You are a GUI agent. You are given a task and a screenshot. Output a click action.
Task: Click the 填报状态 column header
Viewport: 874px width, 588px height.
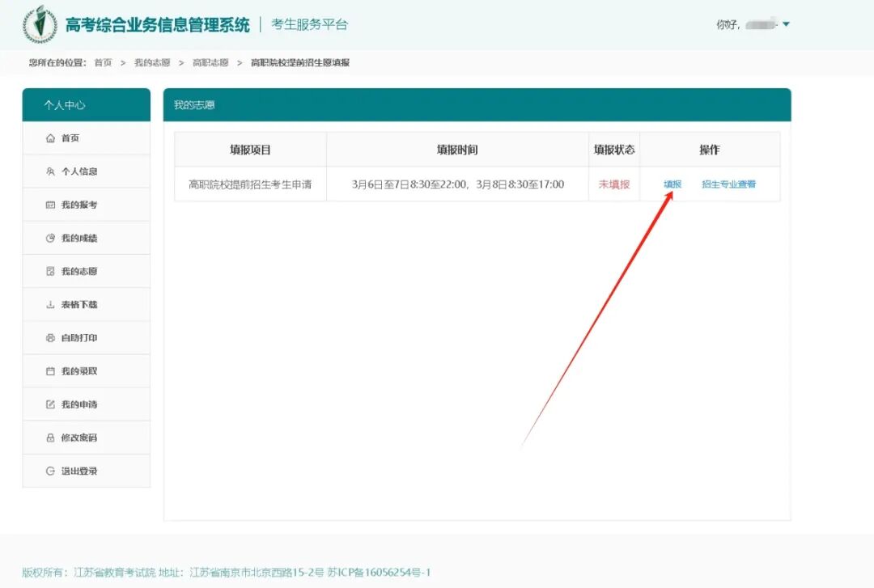point(614,150)
